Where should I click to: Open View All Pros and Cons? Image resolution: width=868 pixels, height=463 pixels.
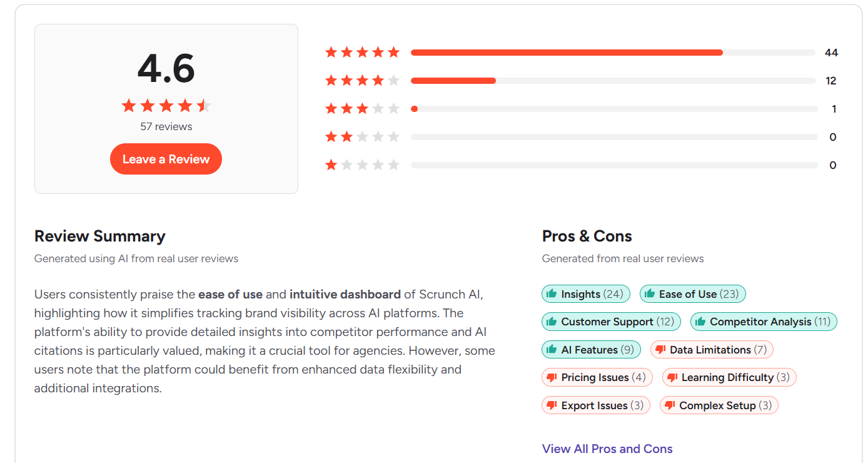pyautogui.click(x=607, y=449)
